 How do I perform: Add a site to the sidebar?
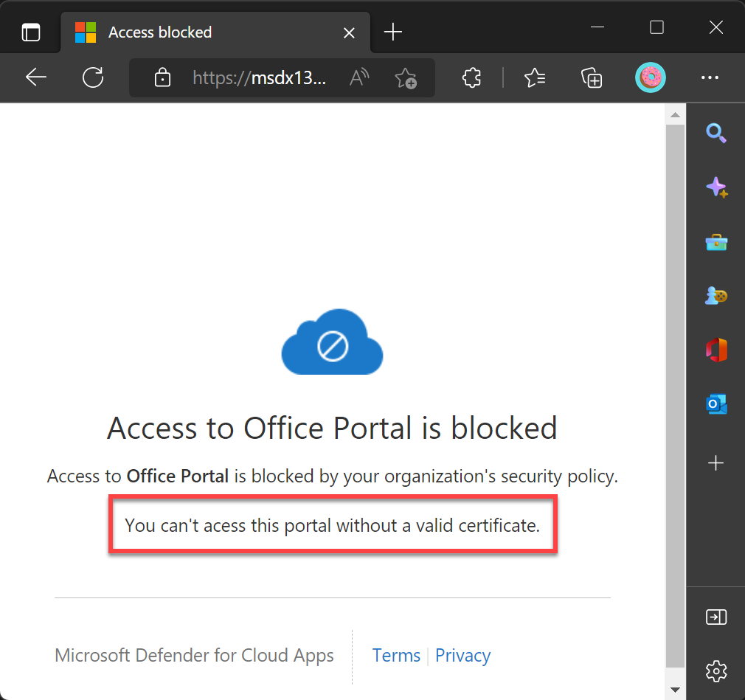coord(715,463)
